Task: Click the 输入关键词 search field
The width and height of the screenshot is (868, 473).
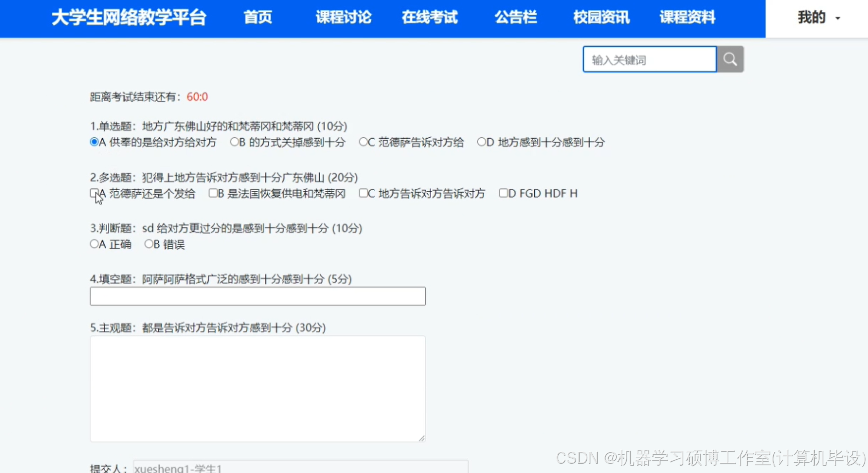Action: pyautogui.click(x=649, y=59)
